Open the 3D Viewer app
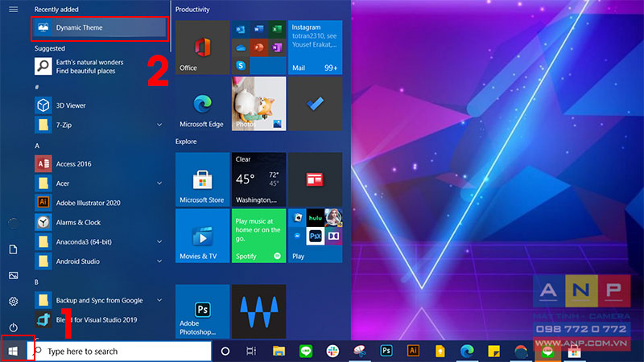The image size is (644, 362). coord(99,105)
